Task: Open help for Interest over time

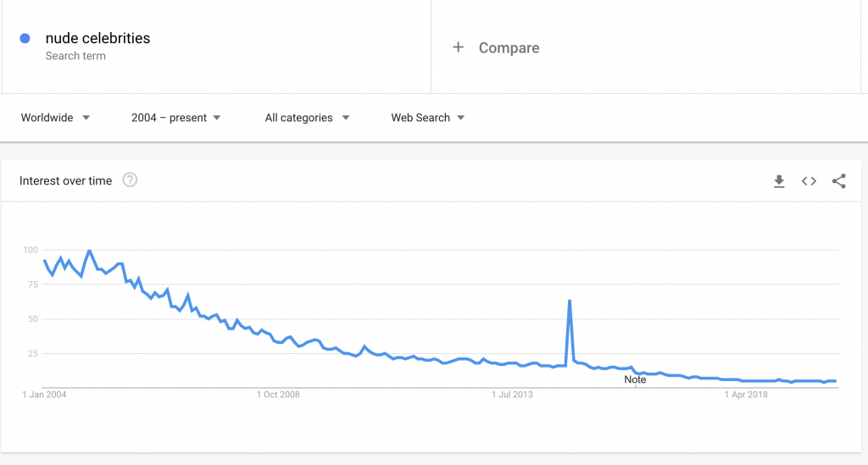Action: [130, 180]
